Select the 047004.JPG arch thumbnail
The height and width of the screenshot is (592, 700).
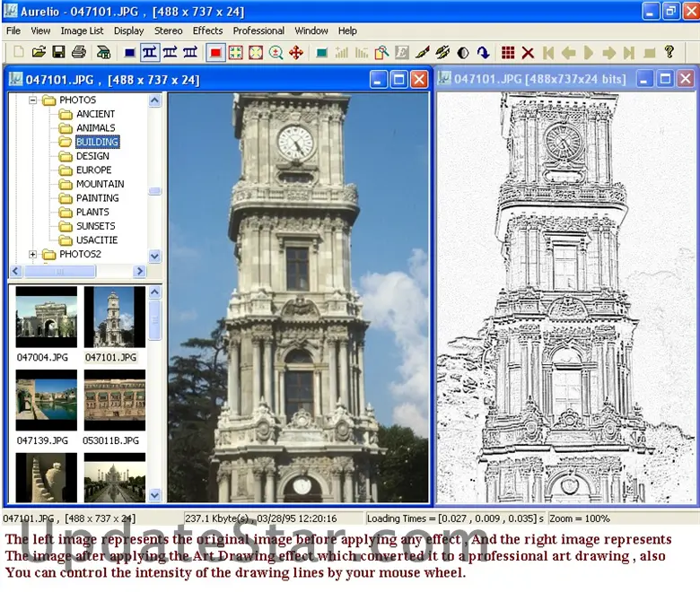pos(47,318)
